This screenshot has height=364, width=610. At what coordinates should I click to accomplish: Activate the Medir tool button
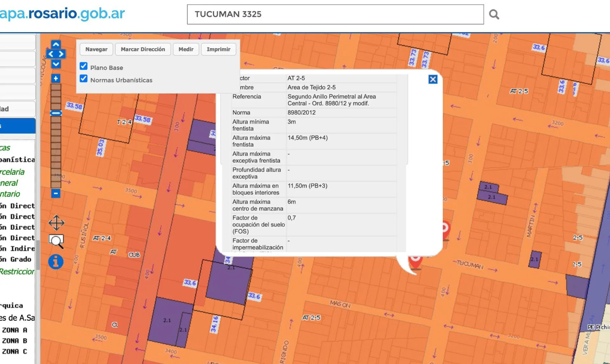point(186,49)
